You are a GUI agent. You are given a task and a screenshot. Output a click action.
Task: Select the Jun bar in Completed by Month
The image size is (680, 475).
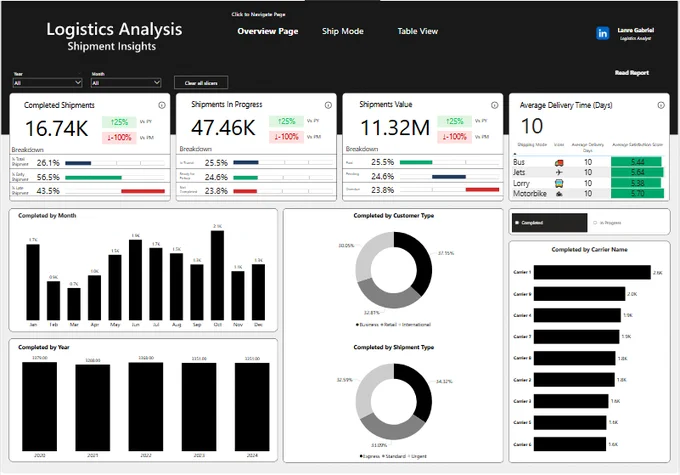point(135,280)
